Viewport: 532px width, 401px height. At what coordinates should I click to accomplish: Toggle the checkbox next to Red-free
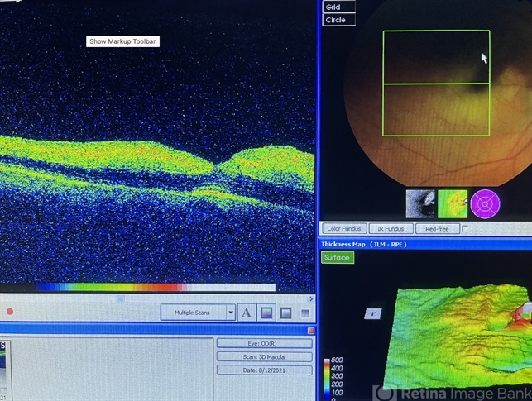pos(465,228)
